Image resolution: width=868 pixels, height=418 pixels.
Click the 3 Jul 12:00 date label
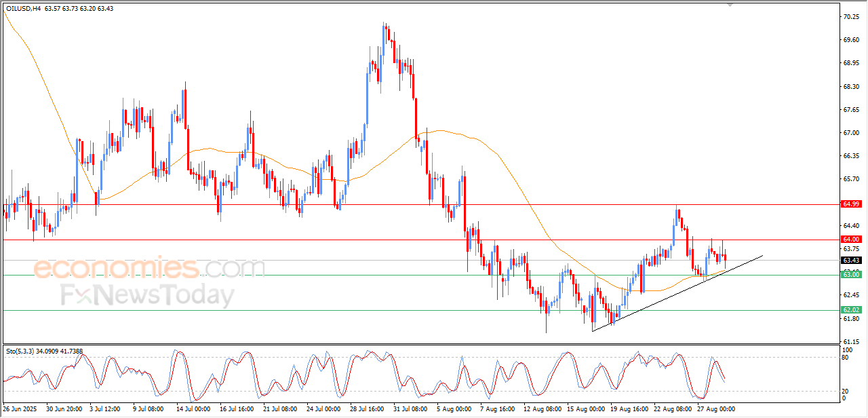(x=105, y=409)
